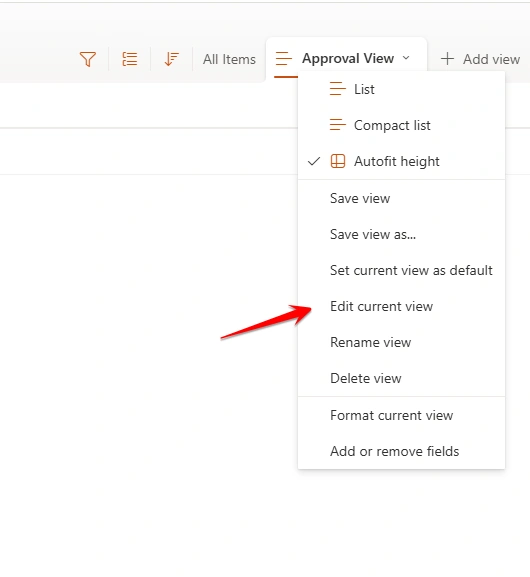Open Edit current view
Image resolution: width=530 pixels, height=577 pixels.
click(x=401, y=307)
